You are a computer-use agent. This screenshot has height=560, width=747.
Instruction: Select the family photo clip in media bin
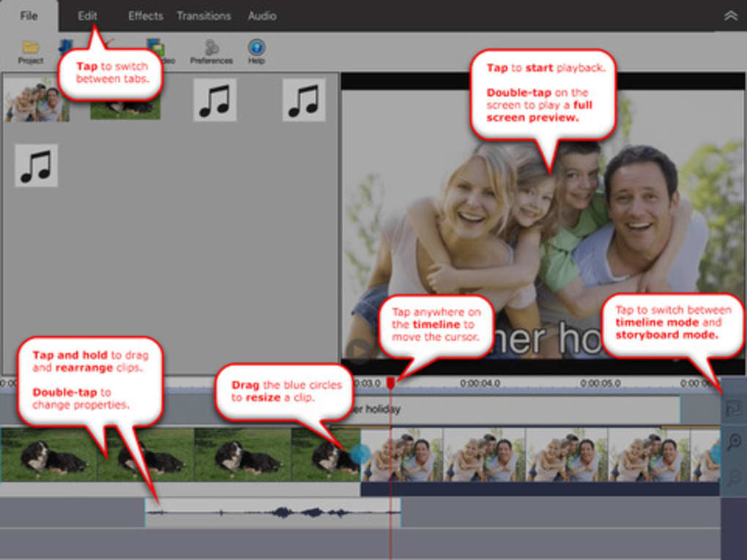click(x=37, y=100)
